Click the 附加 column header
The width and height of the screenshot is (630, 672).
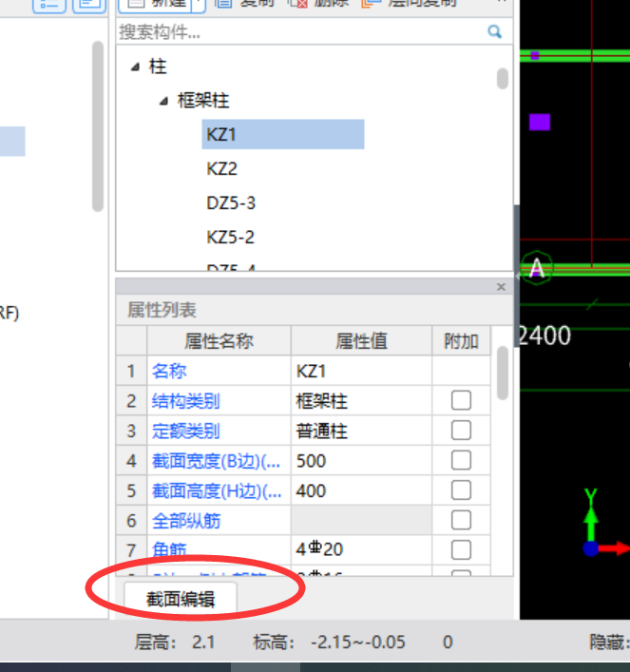[x=461, y=341]
